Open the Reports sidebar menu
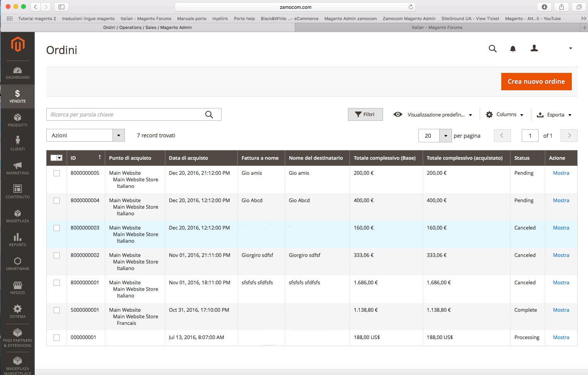This screenshot has width=588, height=375. tap(17, 240)
